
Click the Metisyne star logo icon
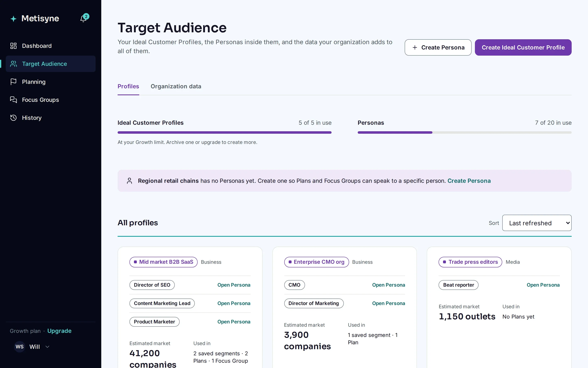tap(14, 19)
